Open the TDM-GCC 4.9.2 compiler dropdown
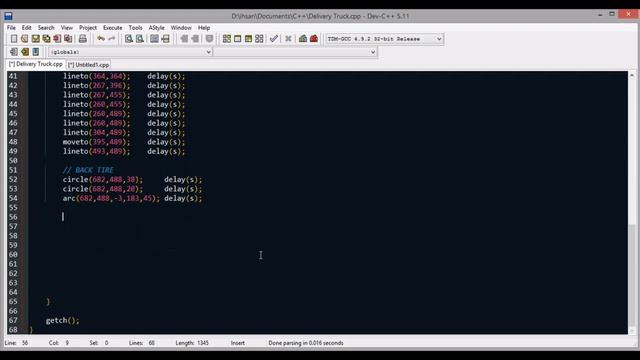This screenshot has width=640, height=360. click(x=384, y=39)
